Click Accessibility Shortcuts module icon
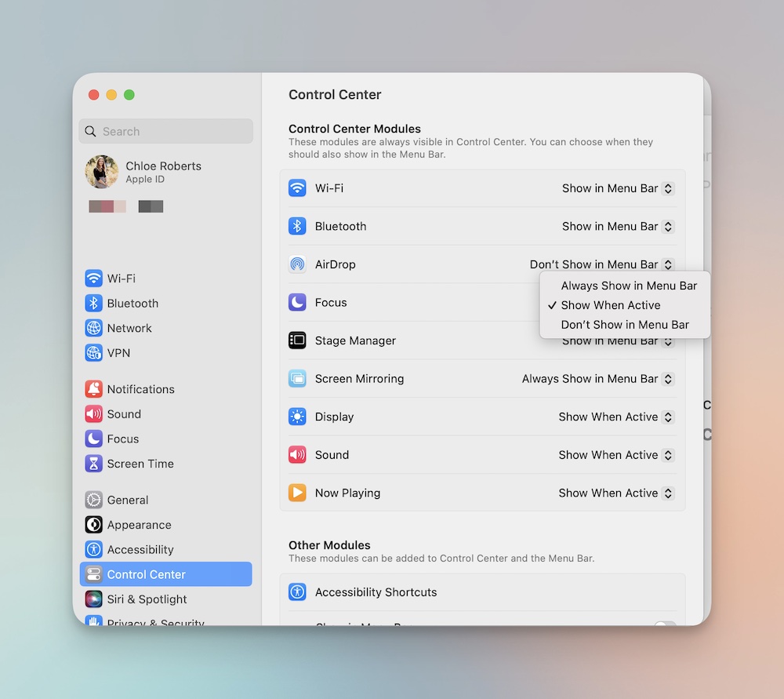The height and width of the screenshot is (699, 784). [297, 592]
